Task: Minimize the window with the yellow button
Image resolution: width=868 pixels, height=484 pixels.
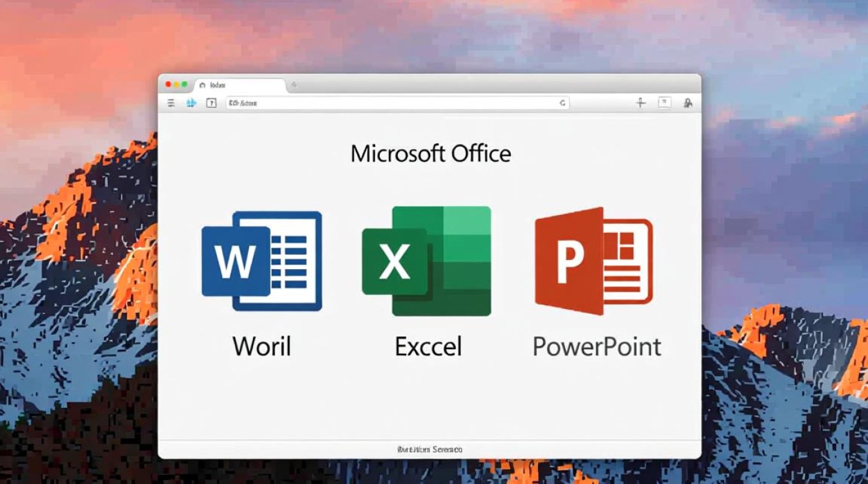Action: pyautogui.click(x=176, y=85)
